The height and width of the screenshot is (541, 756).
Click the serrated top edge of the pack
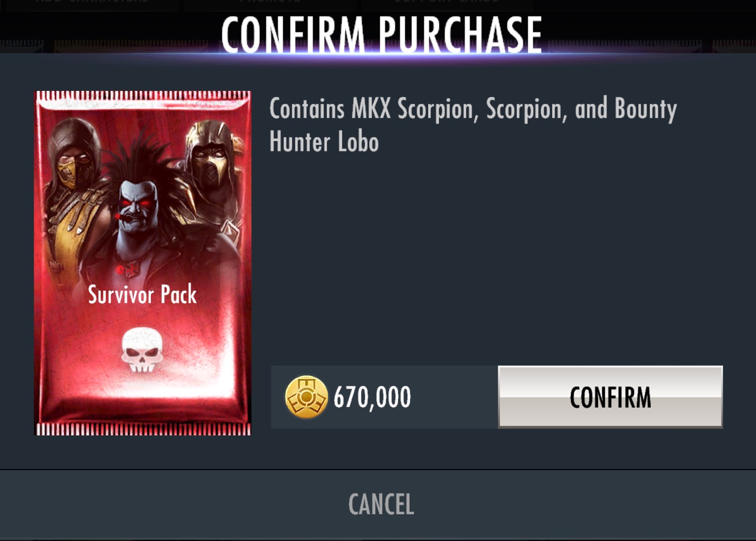[143, 96]
